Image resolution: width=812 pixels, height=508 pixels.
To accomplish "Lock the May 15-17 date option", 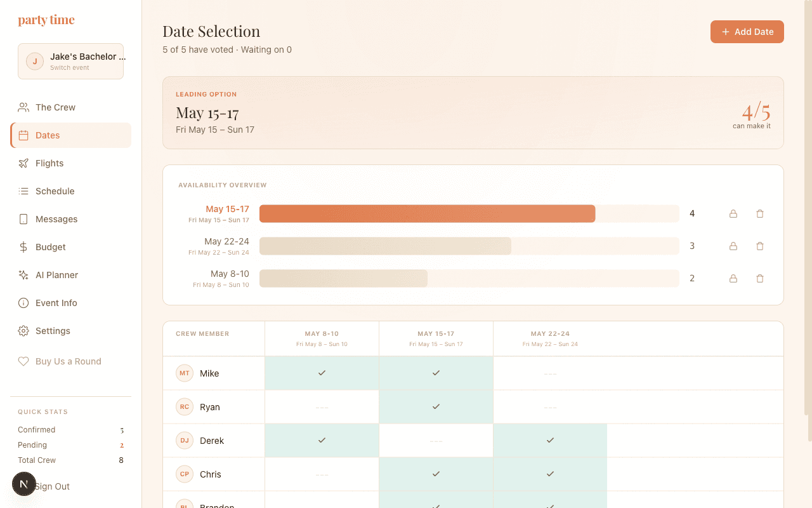I will coord(733,214).
